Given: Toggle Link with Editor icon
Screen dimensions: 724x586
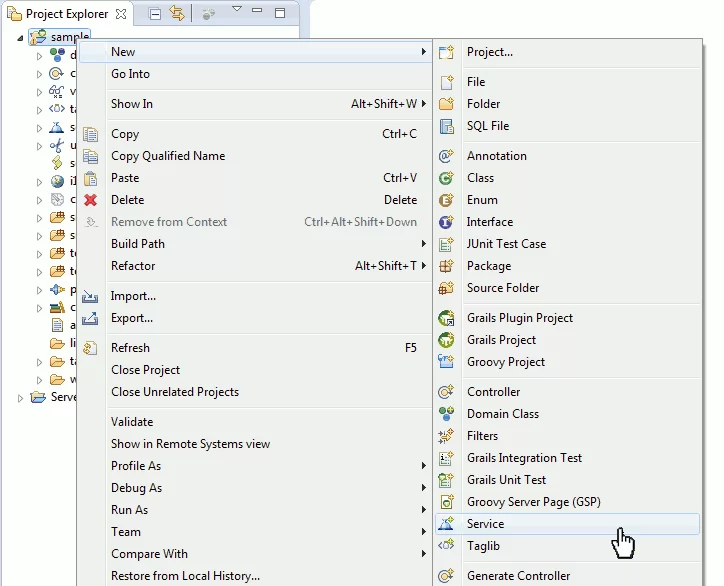Looking at the screenshot, I should coord(177,13).
